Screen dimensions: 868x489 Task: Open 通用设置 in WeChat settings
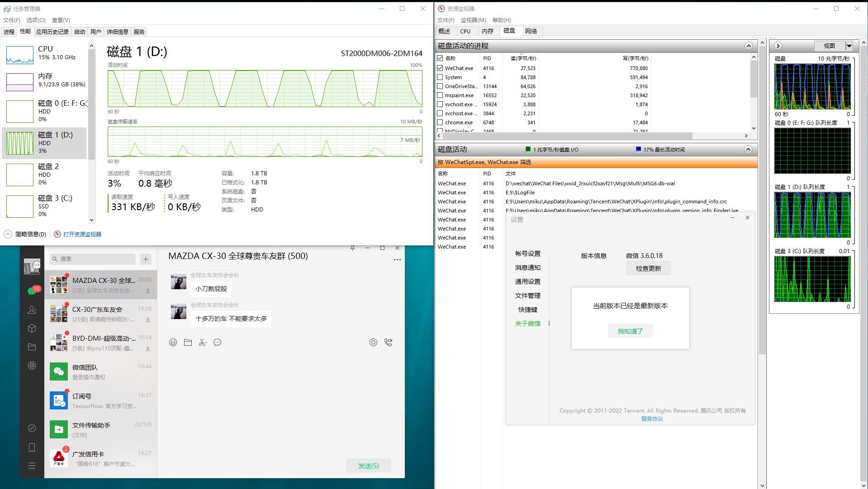point(527,282)
